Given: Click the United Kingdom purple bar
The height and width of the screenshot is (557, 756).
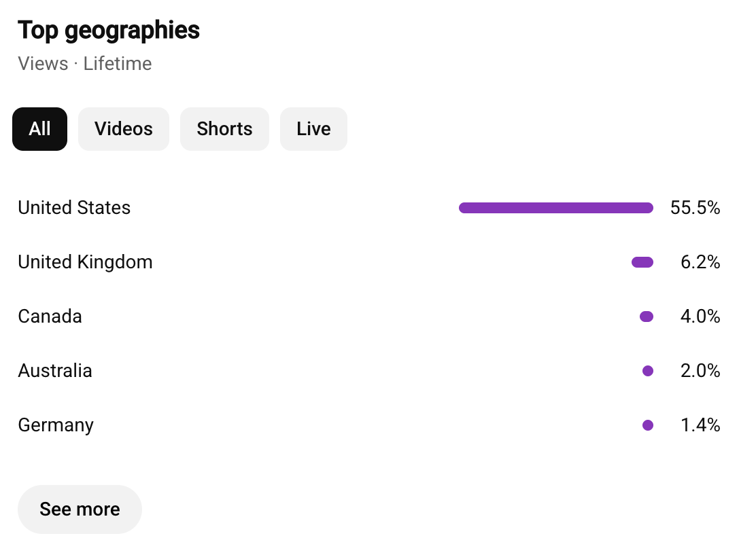Looking at the screenshot, I should [642, 262].
